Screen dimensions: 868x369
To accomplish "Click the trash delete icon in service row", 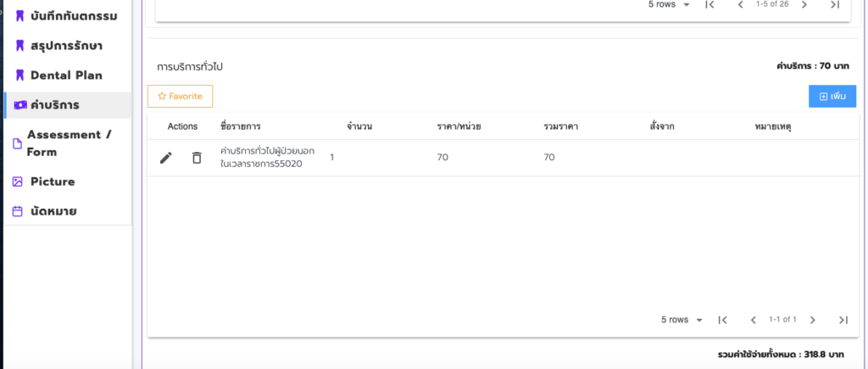I will [x=197, y=158].
